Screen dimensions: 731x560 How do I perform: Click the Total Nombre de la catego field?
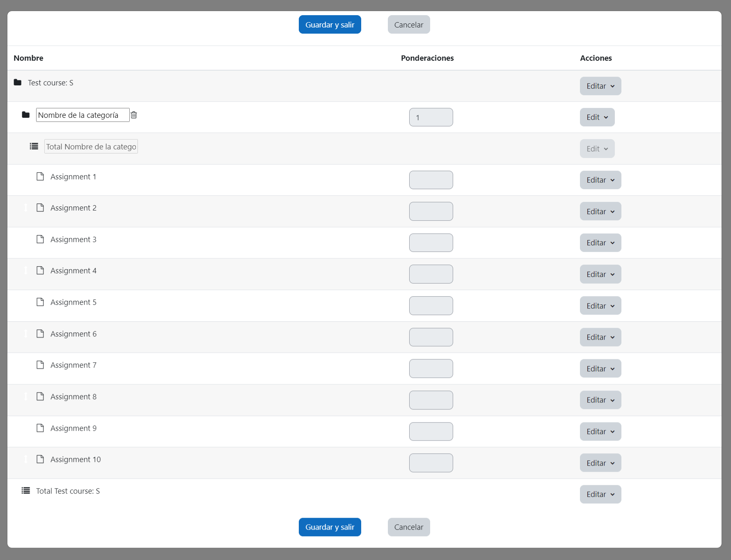(x=91, y=146)
